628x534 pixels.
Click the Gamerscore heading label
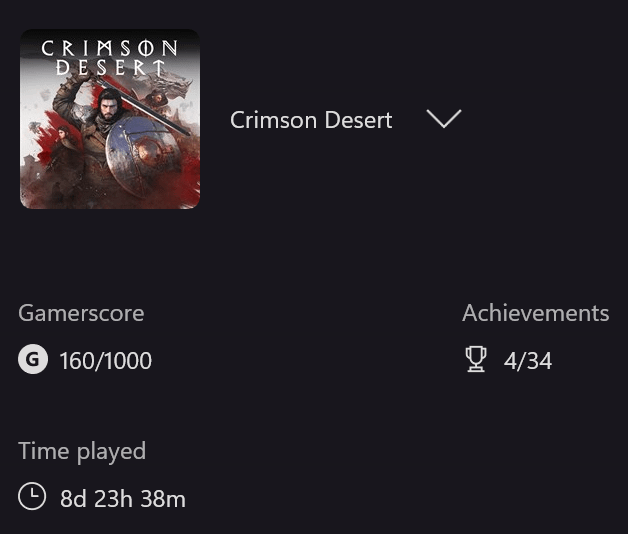coord(81,313)
